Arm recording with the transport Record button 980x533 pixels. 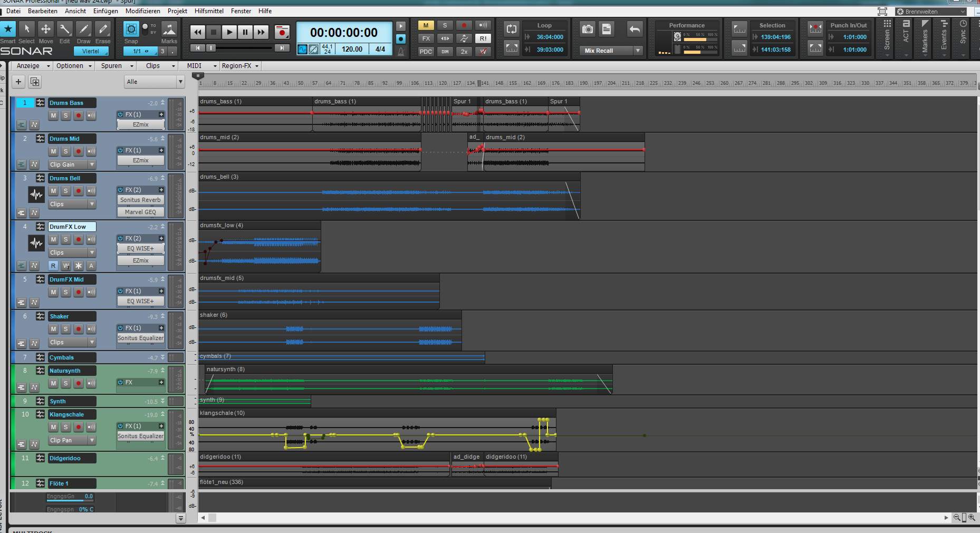tap(282, 32)
